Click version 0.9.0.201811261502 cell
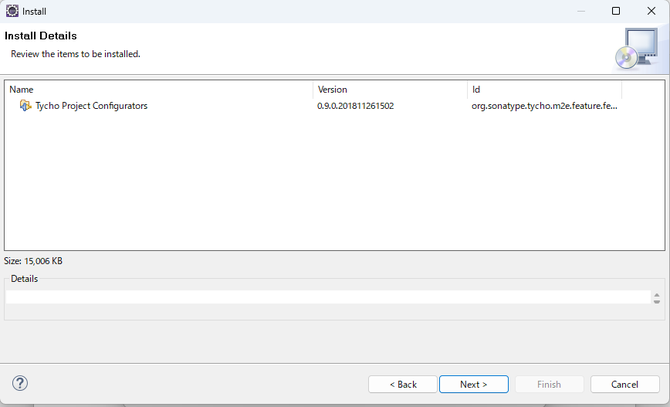Image resolution: width=670 pixels, height=407 pixels. coord(356,105)
